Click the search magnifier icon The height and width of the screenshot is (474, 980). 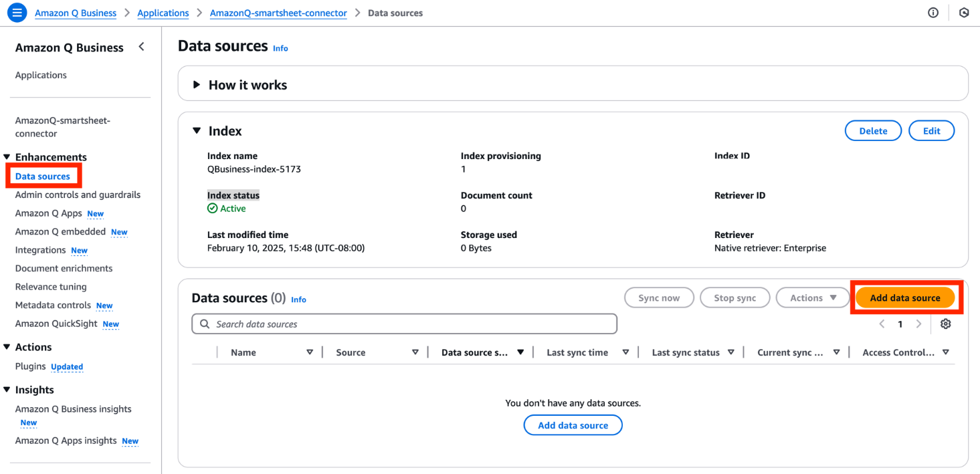(205, 324)
